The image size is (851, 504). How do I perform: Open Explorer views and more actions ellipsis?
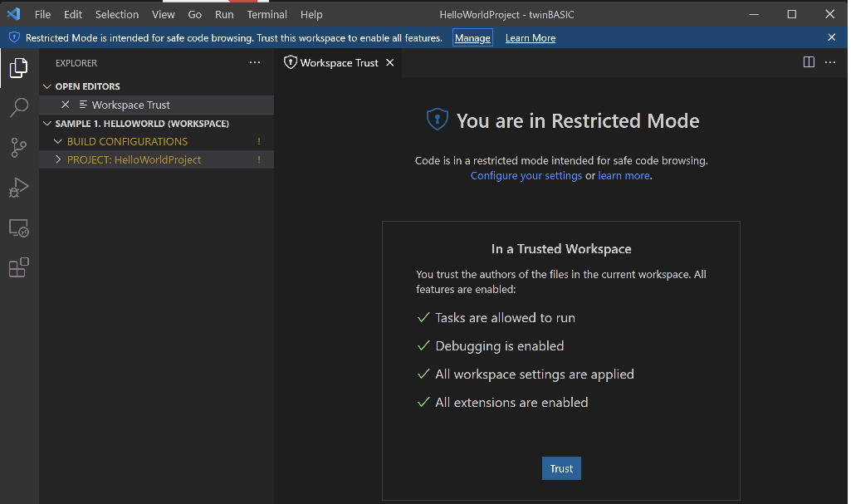point(255,62)
